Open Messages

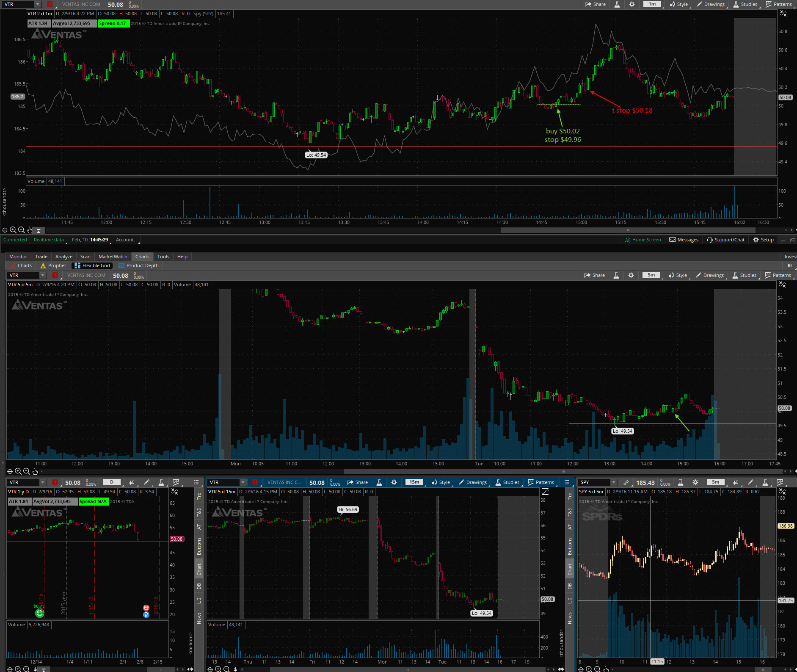684,240
